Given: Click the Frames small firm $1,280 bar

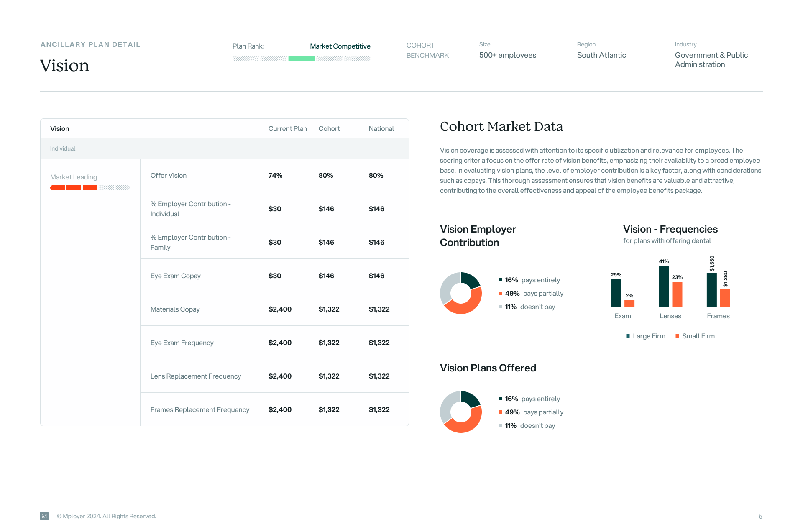Looking at the screenshot, I should [725, 297].
